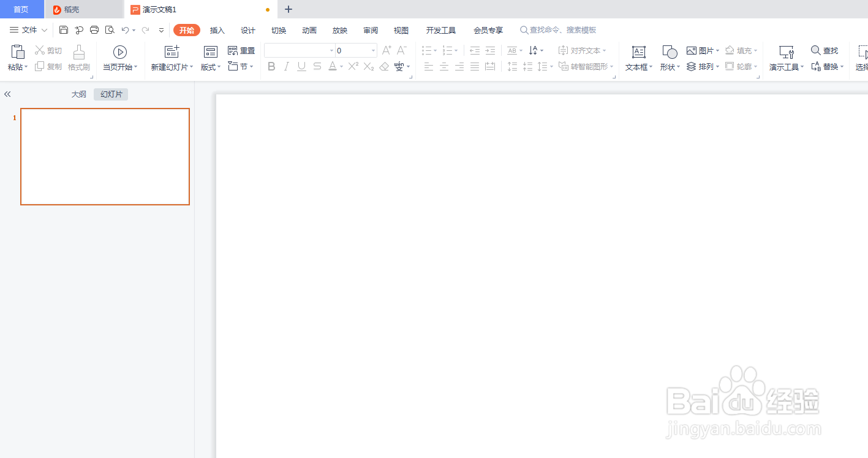Toggle justify text alignment
Screen dimensions: 868x458
[475, 66]
